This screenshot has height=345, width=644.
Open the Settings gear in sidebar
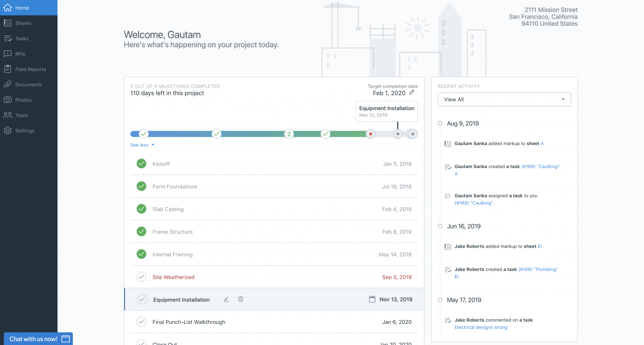8,130
